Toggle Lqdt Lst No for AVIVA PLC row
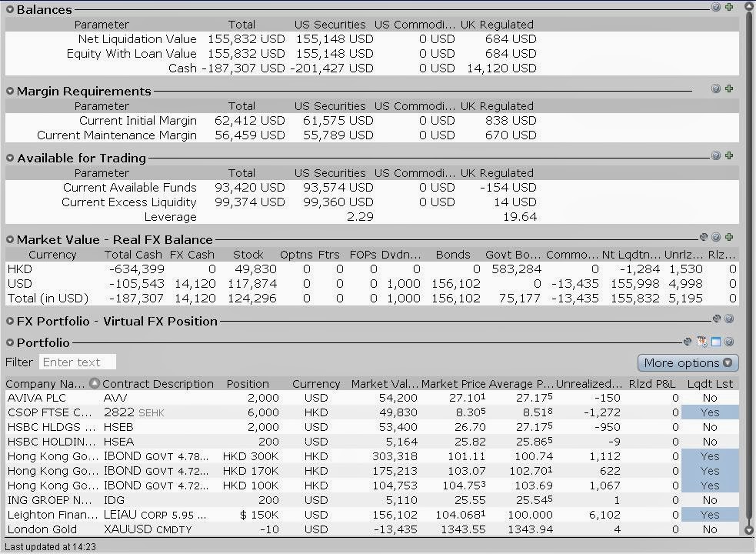 710,398
